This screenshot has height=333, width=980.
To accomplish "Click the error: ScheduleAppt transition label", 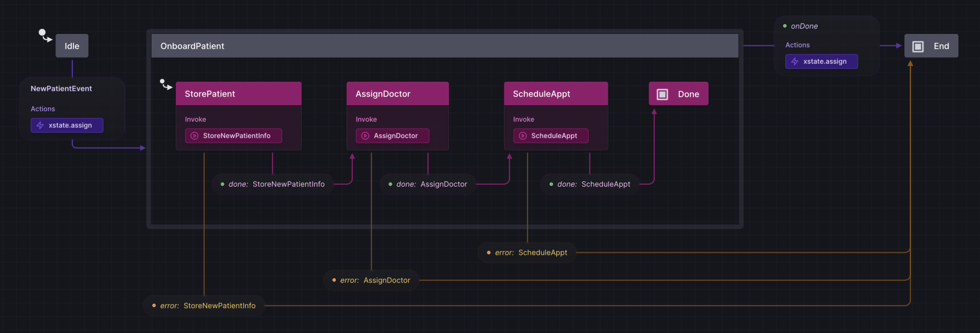I will (527, 253).
